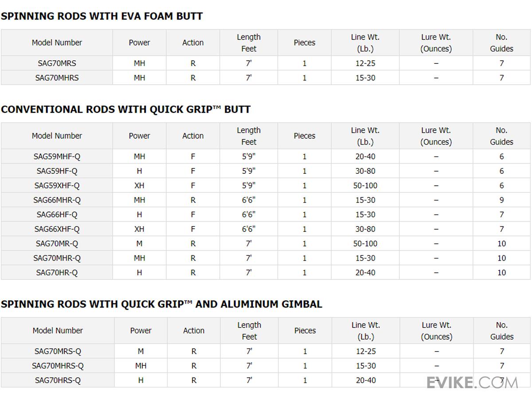Select the SAG70MHRS model number cell
The height and width of the screenshot is (399, 532).
coord(57,78)
